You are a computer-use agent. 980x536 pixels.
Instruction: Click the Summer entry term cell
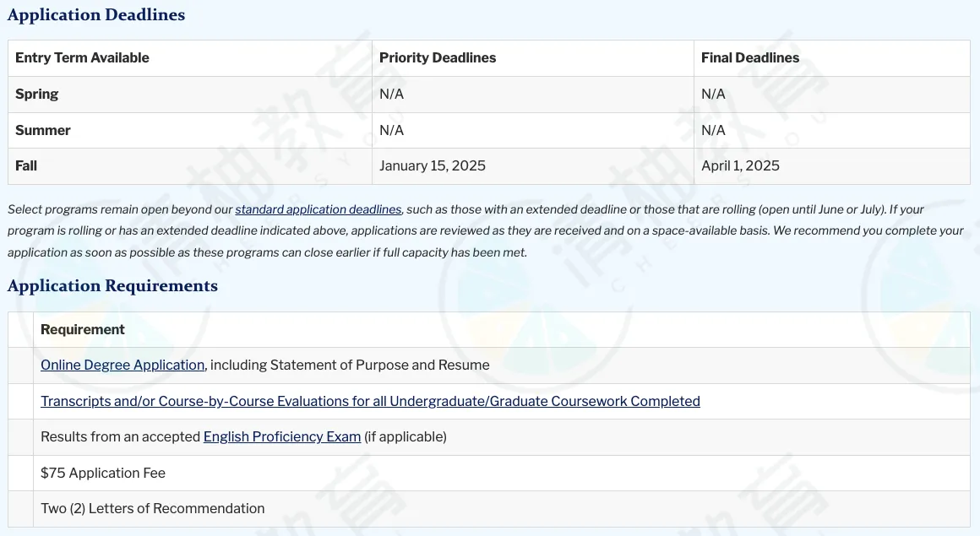tap(43, 131)
